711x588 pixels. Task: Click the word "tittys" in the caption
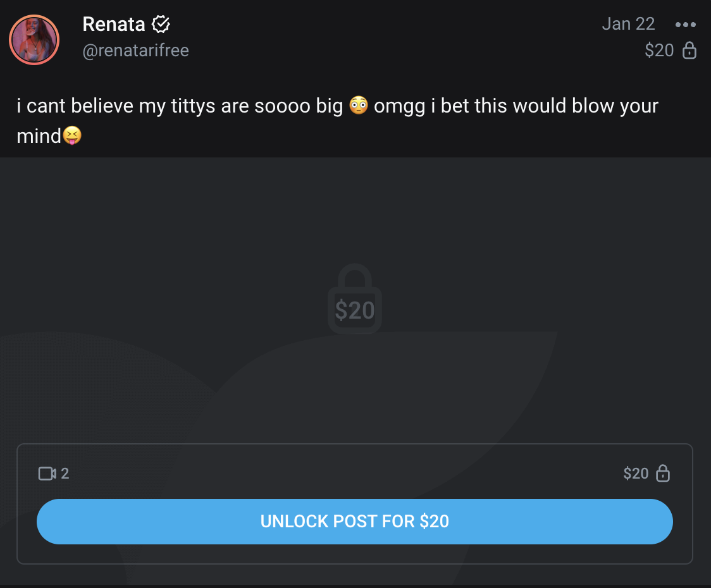[194, 106]
